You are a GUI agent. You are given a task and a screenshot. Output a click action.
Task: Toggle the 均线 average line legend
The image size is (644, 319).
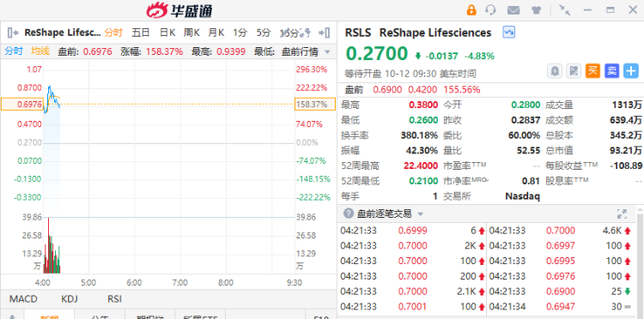pyautogui.click(x=40, y=51)
